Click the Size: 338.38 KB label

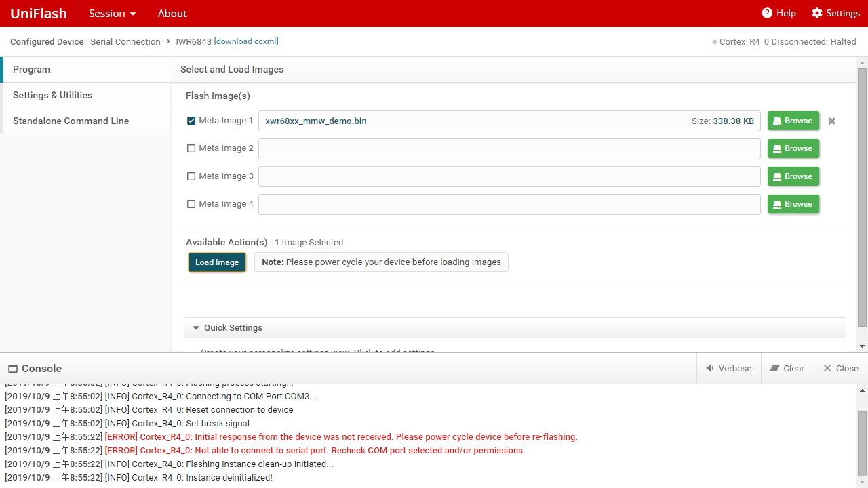[x=723, y=121]
